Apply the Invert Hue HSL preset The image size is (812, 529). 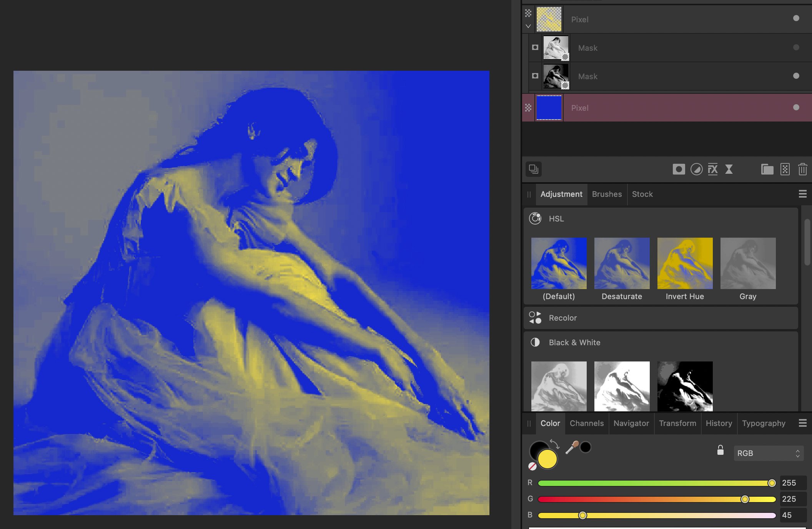[x=685, y=263]
